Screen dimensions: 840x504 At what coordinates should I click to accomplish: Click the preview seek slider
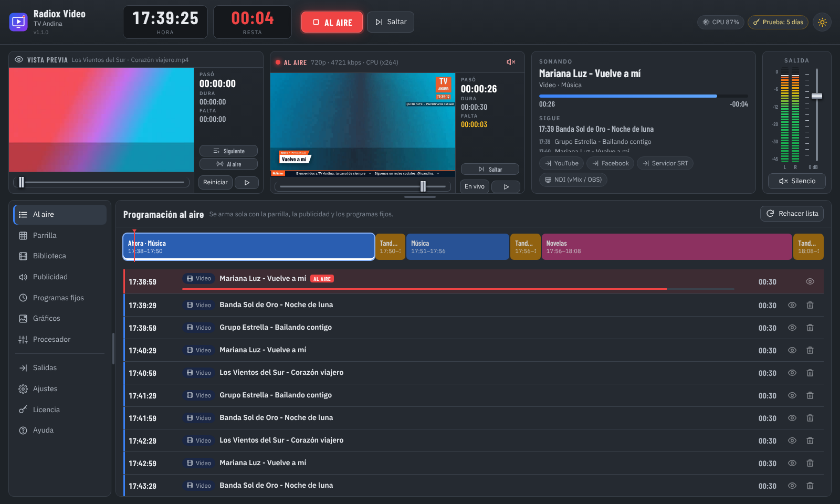tap(101, 183)
